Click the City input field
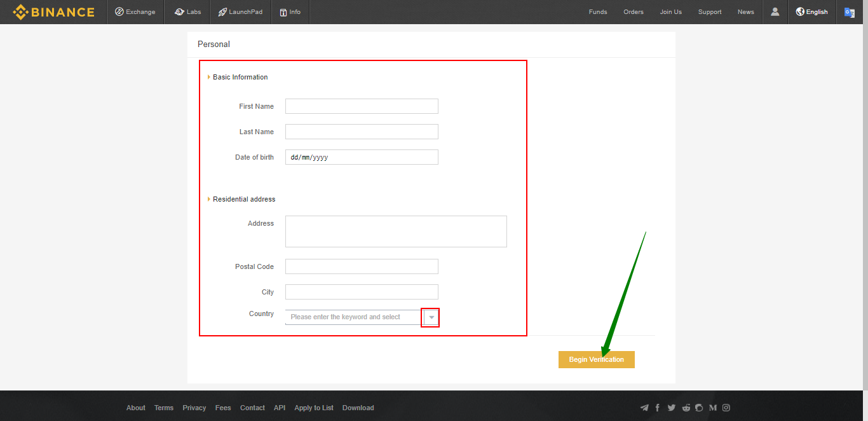The height and width of the screenshot is (421, 868). coord(362,292)
